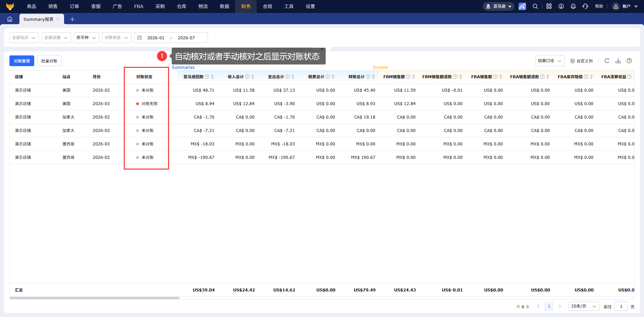Go to the home tab icon
The width and height of the screenshot is (644, 317).
(x=10, y=19)
